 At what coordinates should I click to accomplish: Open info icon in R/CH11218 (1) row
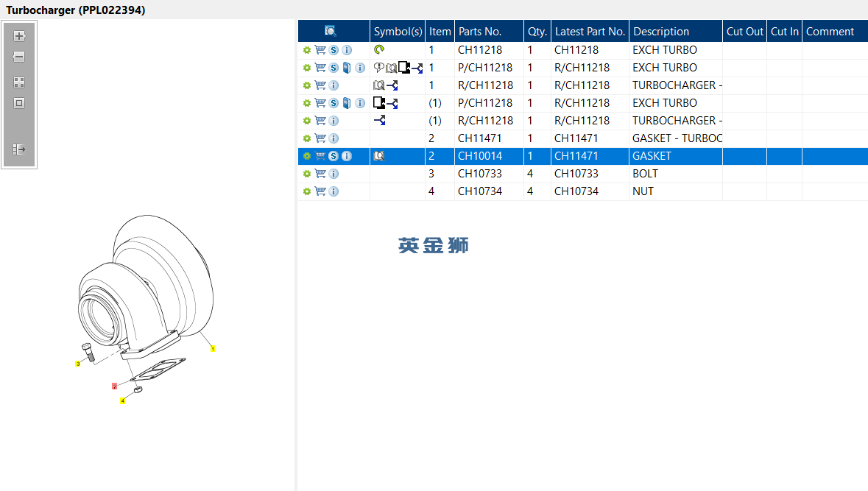point(334,121)
